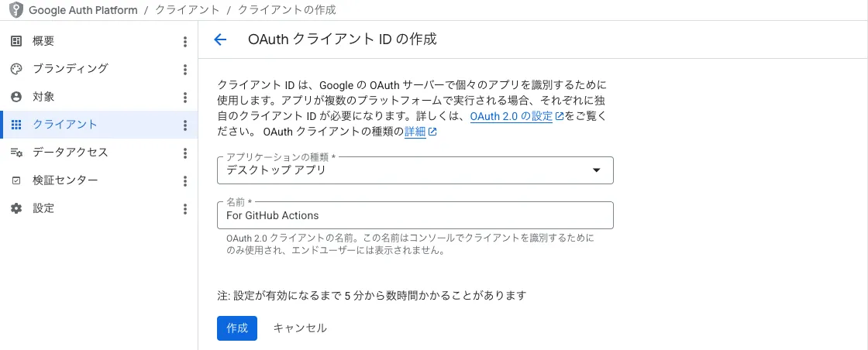
Task: Open 検証センター in the sidebar
Action: click(99, 180)
